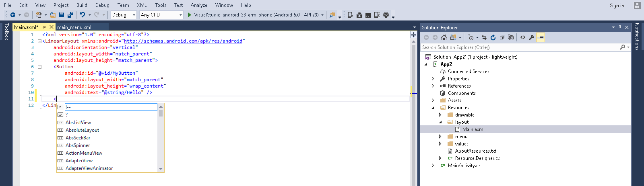Expand the drawable folder

click(x=440, y=115)
